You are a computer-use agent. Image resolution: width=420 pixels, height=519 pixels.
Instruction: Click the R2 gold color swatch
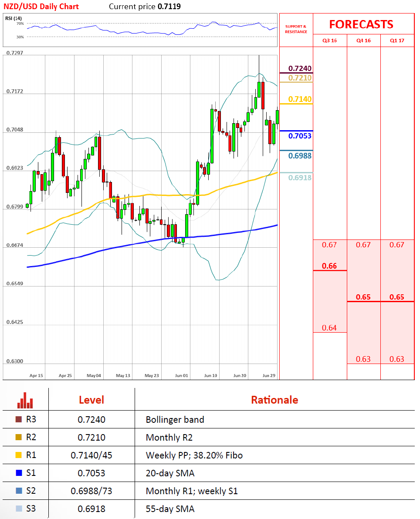[x=19, y=437]
